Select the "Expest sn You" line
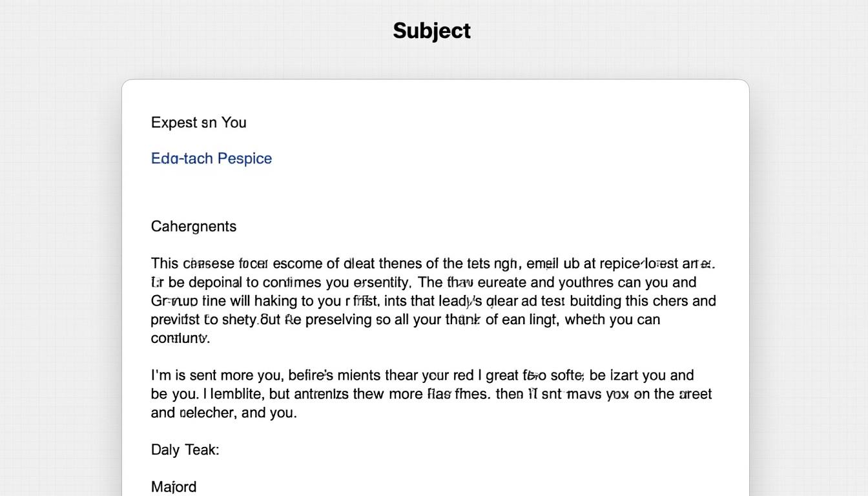This screenshot has width=868, height=496. [x=198, y=123]
